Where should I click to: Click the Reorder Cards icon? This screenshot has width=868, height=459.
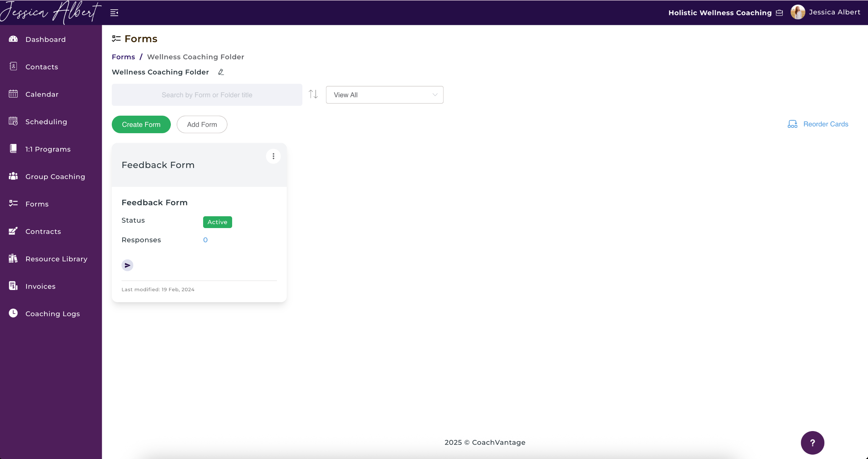point(792,124)
